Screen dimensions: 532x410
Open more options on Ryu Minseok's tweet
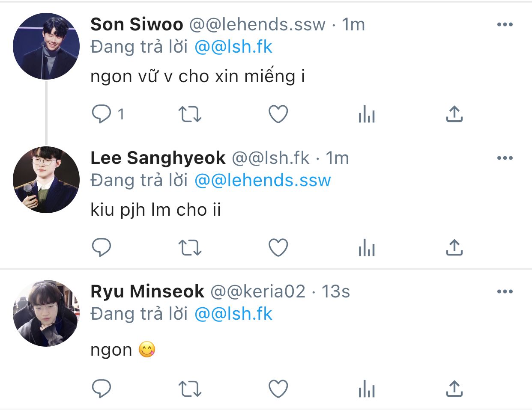click(505, 291)
